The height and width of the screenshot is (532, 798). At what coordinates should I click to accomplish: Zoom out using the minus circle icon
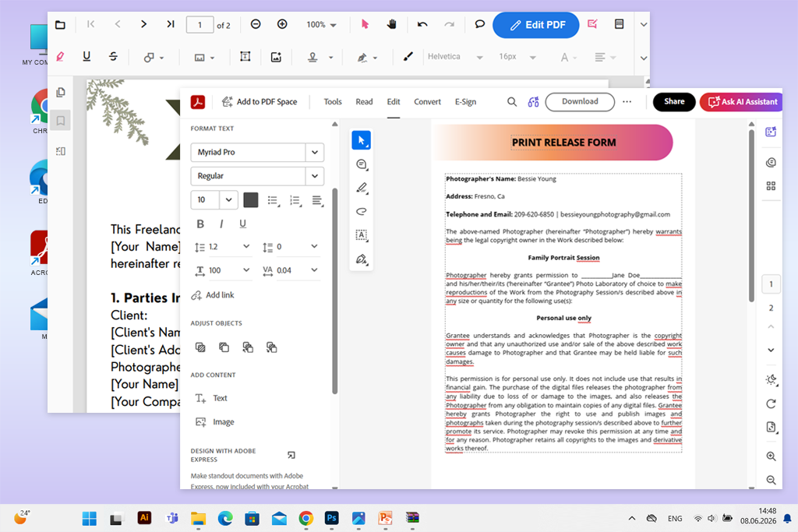coord(256,24)
